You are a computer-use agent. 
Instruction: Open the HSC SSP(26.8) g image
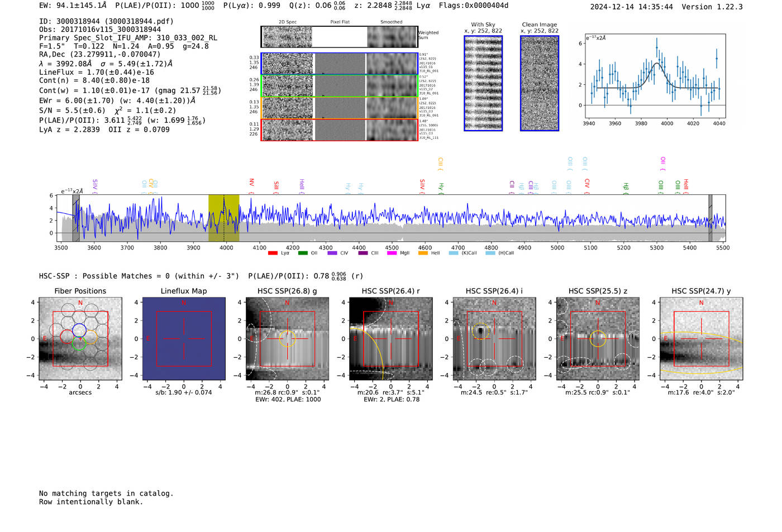[287, 339]
